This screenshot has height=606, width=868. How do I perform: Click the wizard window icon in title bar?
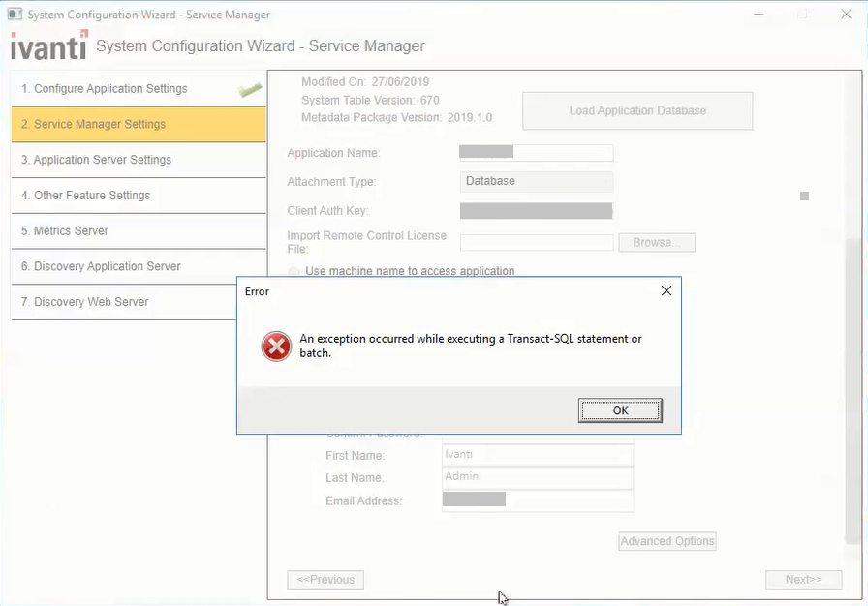[15, 15]
